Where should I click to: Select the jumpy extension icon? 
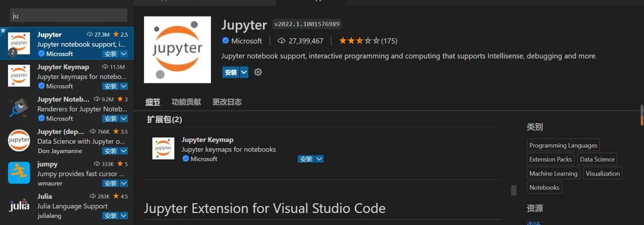point(19,173)
